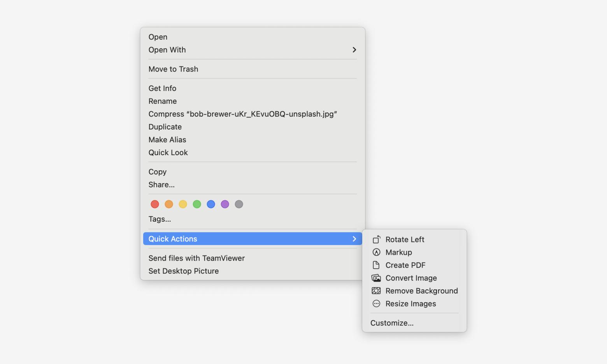Choose the yellow tag dot

click(x=183, y=204)
